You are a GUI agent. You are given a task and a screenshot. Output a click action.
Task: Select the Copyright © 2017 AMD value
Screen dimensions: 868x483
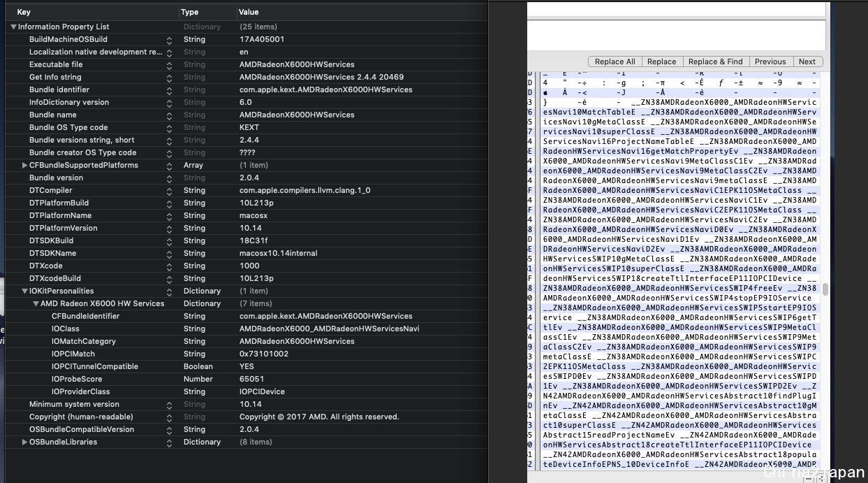tap(319, 417)
